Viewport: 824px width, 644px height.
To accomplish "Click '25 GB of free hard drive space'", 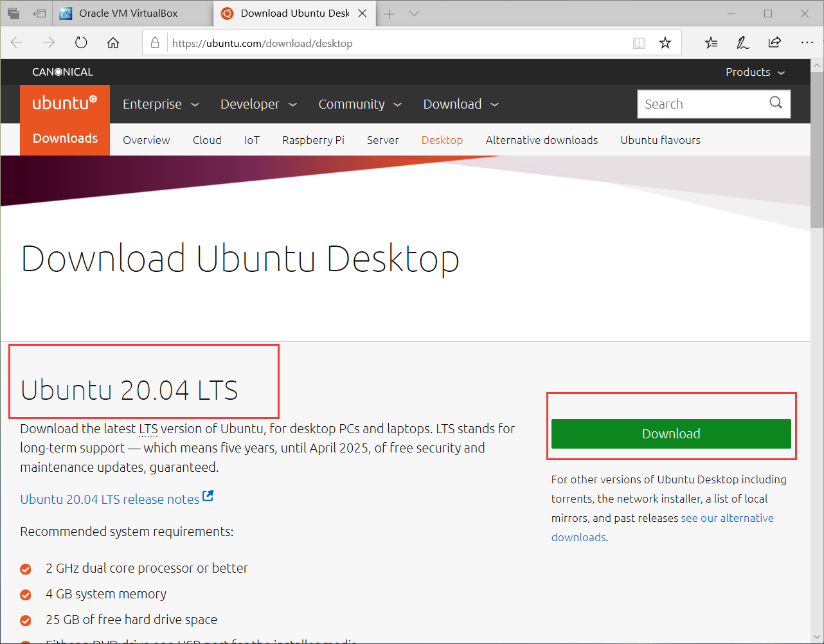I will pyautogui.click(x=132, y=620).
